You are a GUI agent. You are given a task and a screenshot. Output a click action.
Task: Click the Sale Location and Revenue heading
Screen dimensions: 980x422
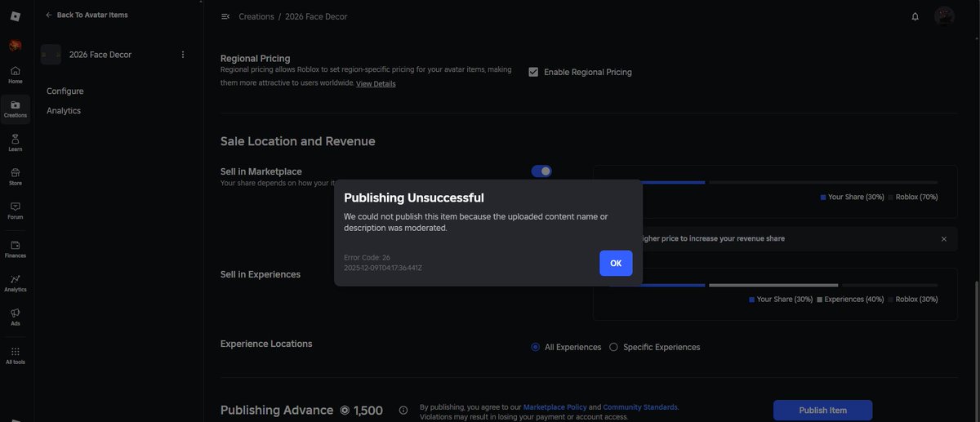pyautogui.click(x=298, y=141)
